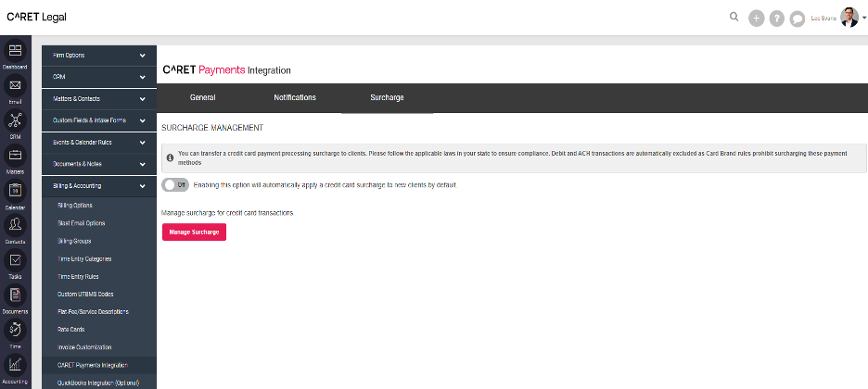This screenshot has height=389, width=868.
Task: Open the Contacts sidebar icon
Action: tap(15, 225)
